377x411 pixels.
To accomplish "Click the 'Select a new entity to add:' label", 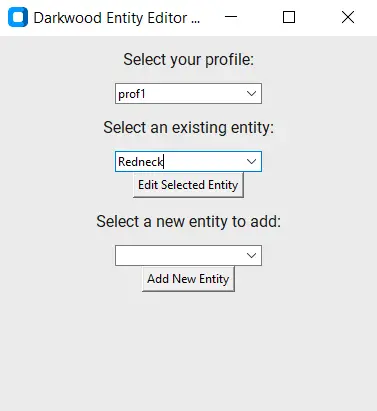I will (x=189, y=221).
